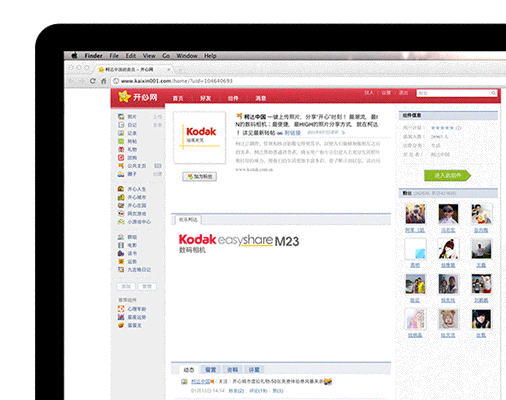Click the search magnifier in header
Viewport: 506px width, 400px height.
coord(493,93)
